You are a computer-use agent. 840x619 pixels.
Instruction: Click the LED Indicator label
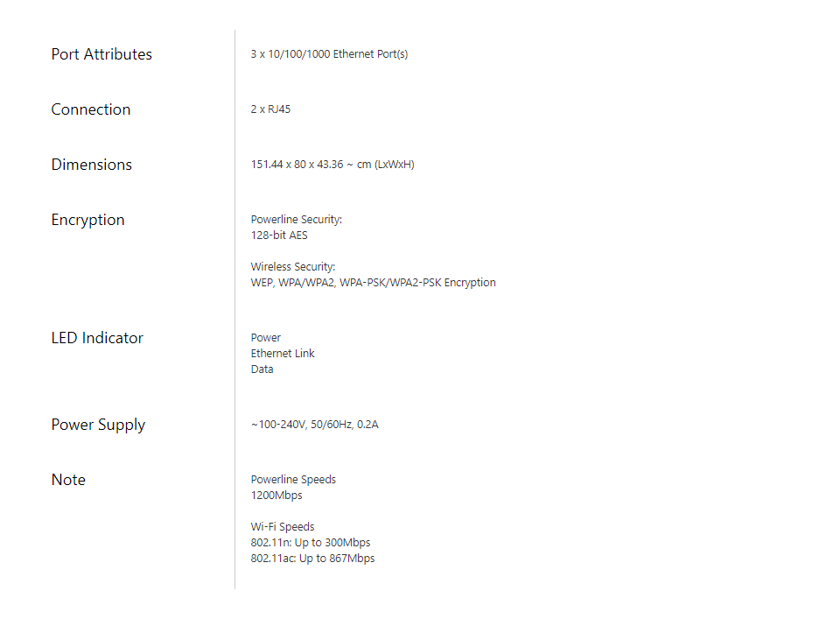(97, 338)
